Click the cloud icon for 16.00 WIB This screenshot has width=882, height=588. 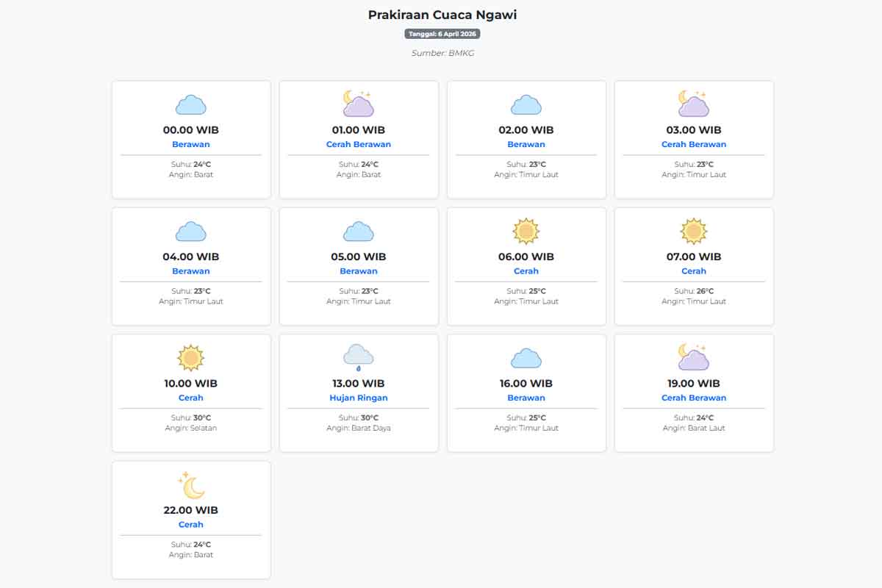[x=526, y=358]
